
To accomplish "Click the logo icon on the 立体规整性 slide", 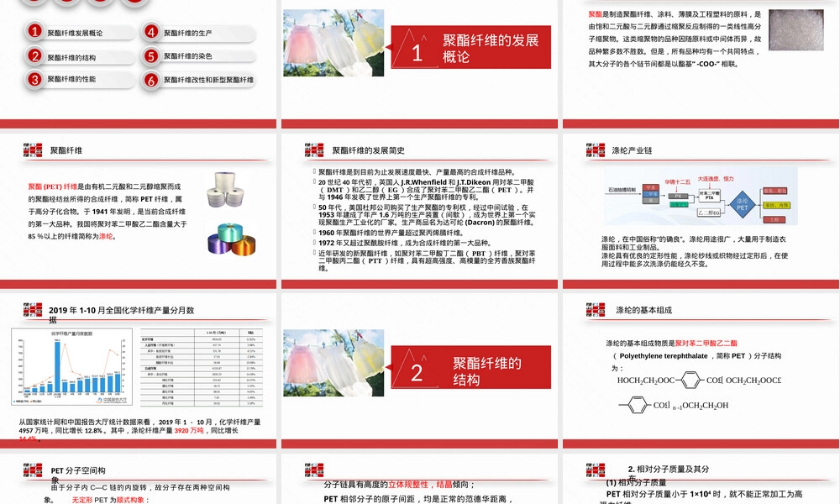I will [314, 470].
